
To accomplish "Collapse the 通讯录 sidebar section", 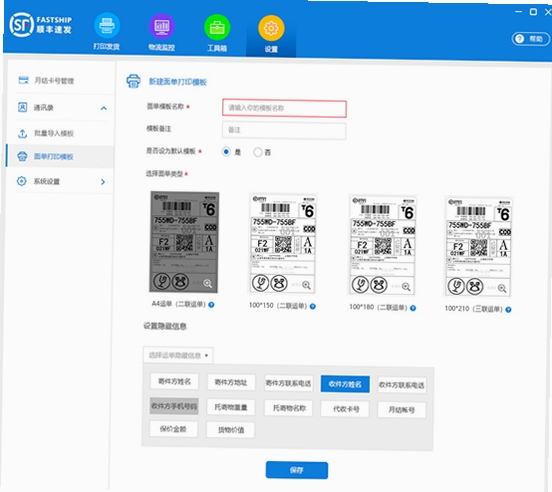I will pyautogui.click(x=104, y=108).
